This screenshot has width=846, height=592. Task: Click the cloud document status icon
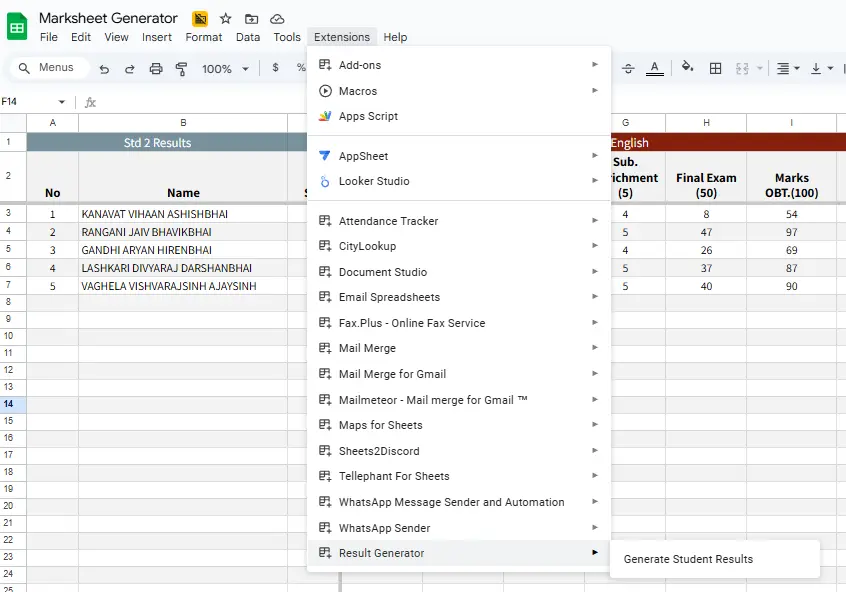(277, 19)
